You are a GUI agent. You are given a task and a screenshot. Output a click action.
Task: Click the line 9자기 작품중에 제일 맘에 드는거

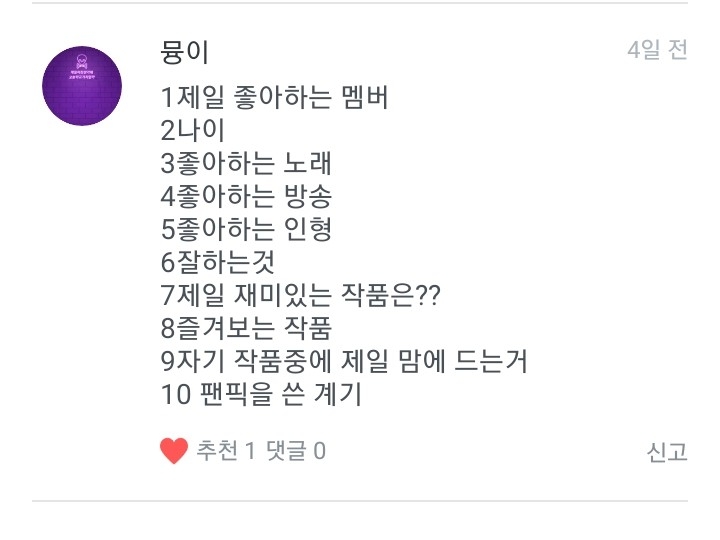(x=344, y=362)
